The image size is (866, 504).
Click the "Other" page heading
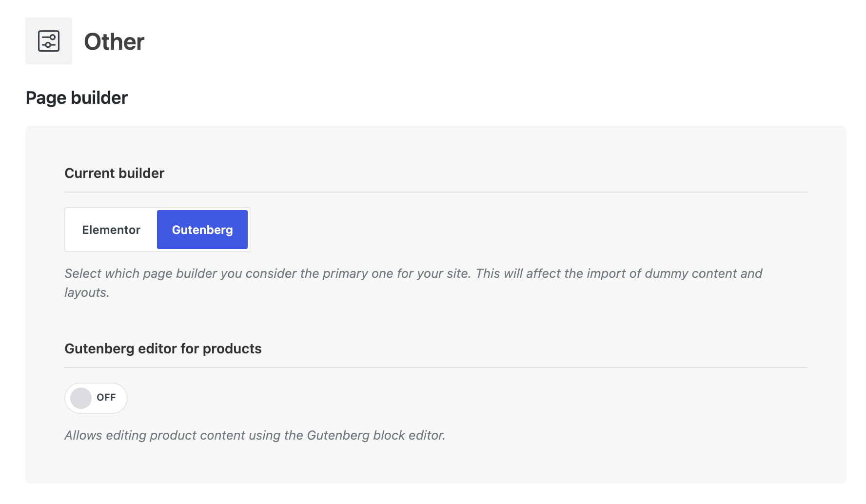click(114, 41)
